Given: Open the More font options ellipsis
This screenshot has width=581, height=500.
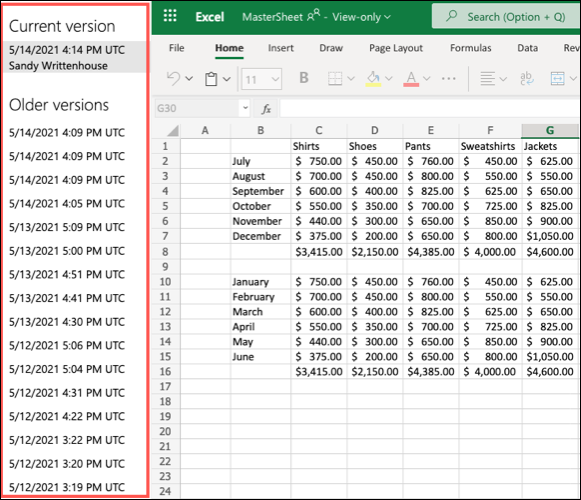Looking at the screenshot, I should 449,79.
